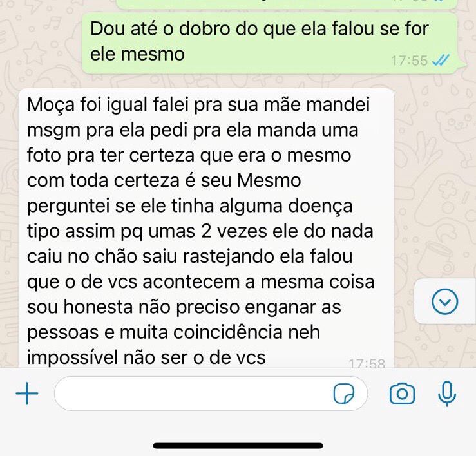Viewport: 476px width, 456px height.
Task: Tap the home indicator bar at the bottom
Action: [238, 446]
